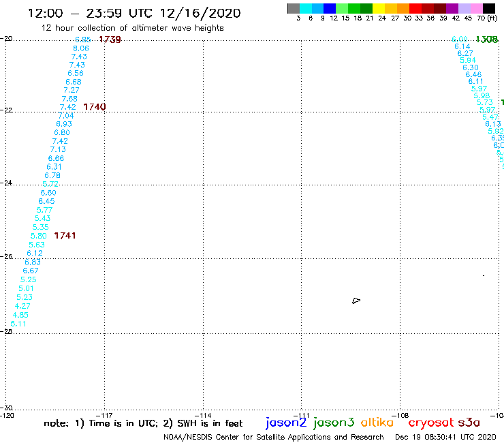Click the wave height value '5.25'
The height and width of the screenshot is (443, 504).
(29, 280)
